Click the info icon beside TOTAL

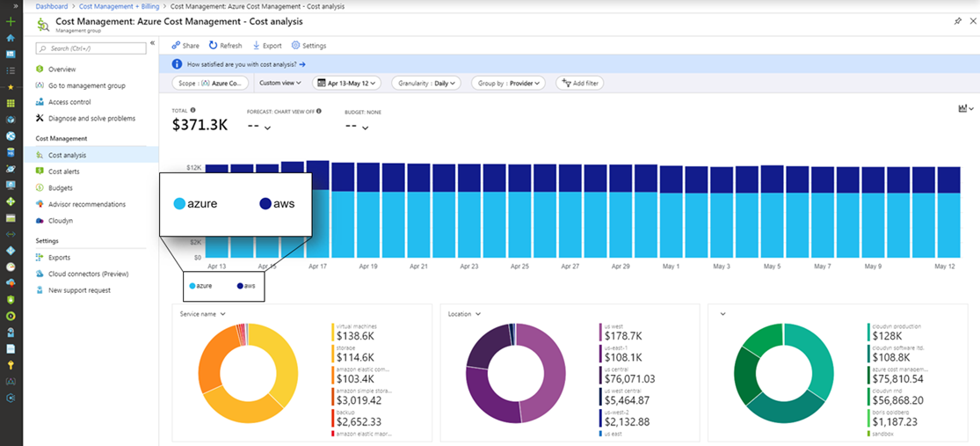coord(193,111)
